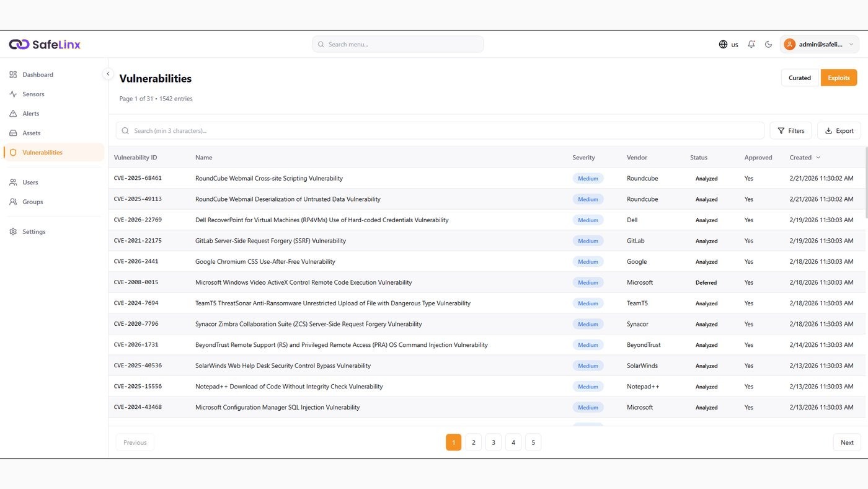Viewport: 868px width, 489px height.
Task: Click the Next pagination button
Action: (847, 442)
